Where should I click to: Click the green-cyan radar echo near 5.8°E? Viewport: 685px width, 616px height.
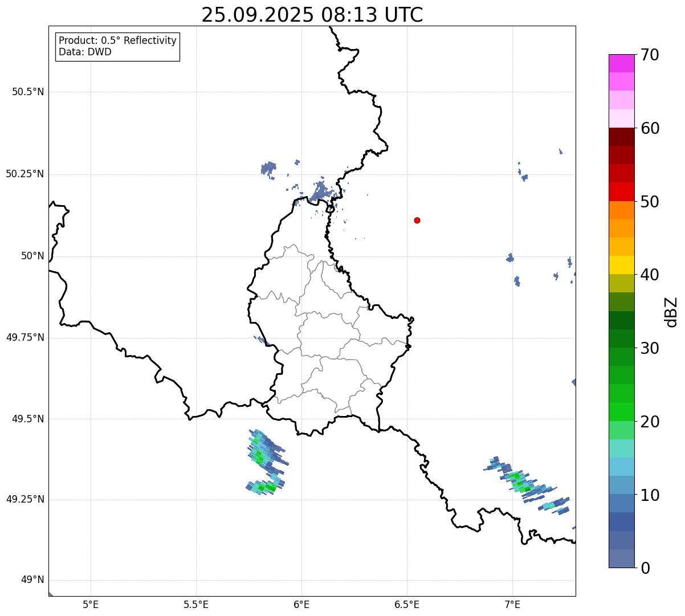pos(267,462)
